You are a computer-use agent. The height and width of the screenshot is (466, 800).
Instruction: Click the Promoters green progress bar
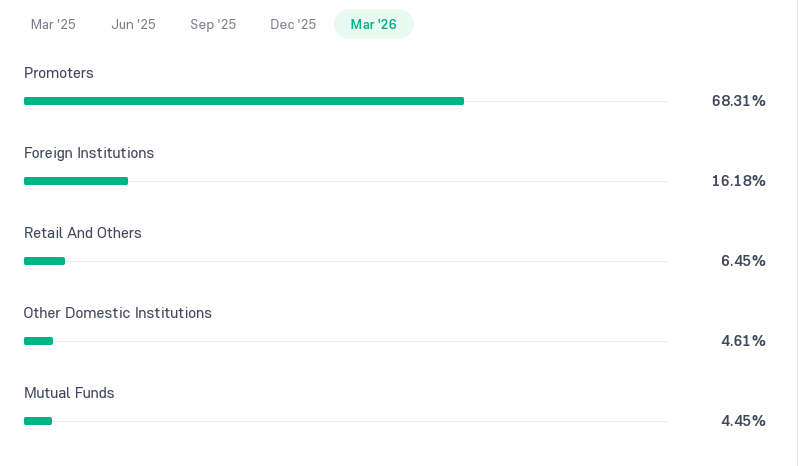(244, 101)
